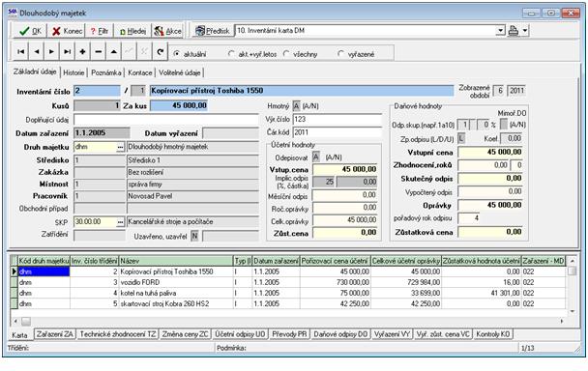Switch to the Historie tab
The image size is (588, 371).
point(73,72)
